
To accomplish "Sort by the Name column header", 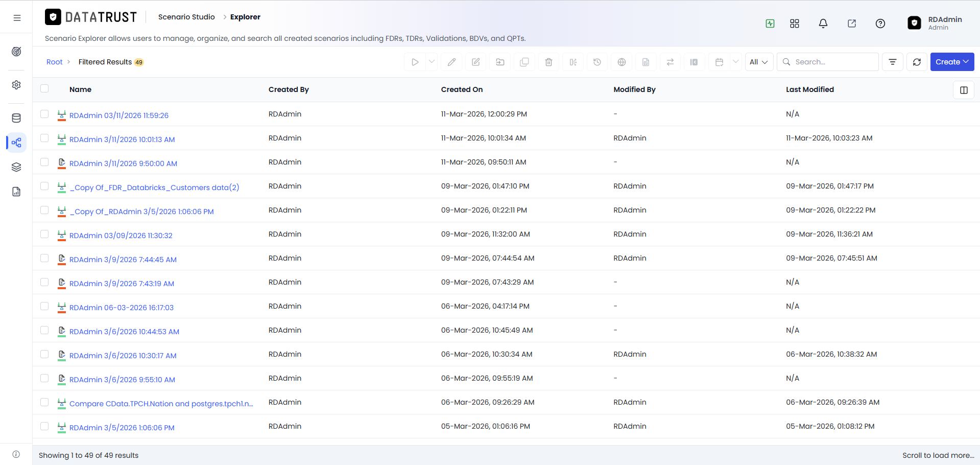I will point(80,89).
